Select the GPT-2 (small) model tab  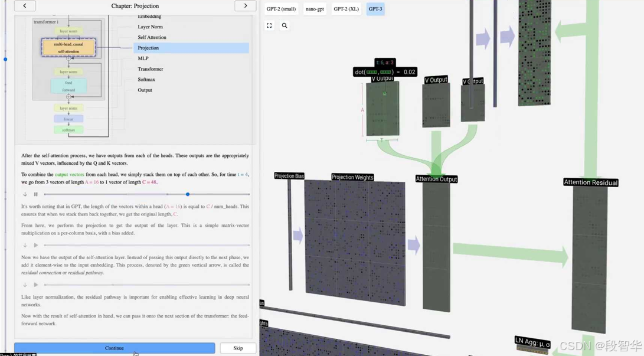(281, 9)
